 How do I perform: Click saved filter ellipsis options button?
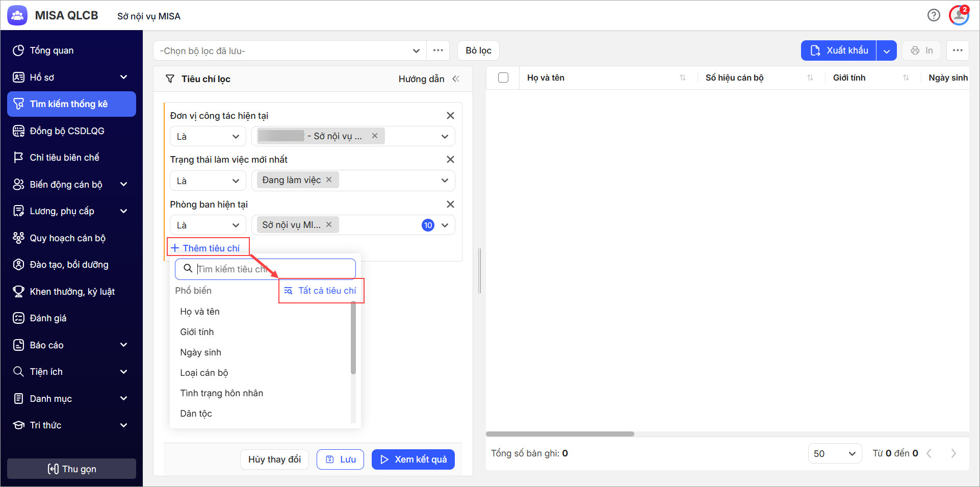click(438, 50)
